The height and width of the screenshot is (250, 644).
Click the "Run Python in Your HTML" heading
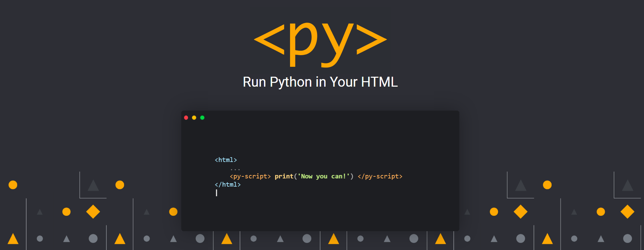pyautogui.click(x=320, y=82)
